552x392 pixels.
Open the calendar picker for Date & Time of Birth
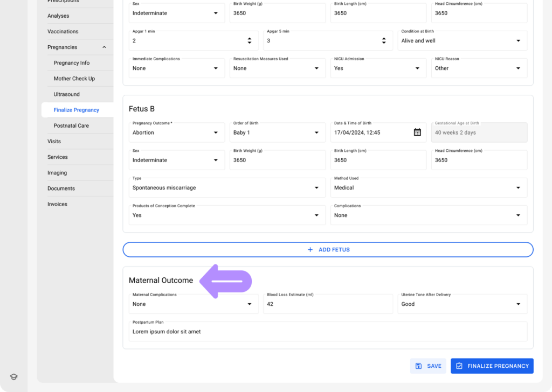417,132
